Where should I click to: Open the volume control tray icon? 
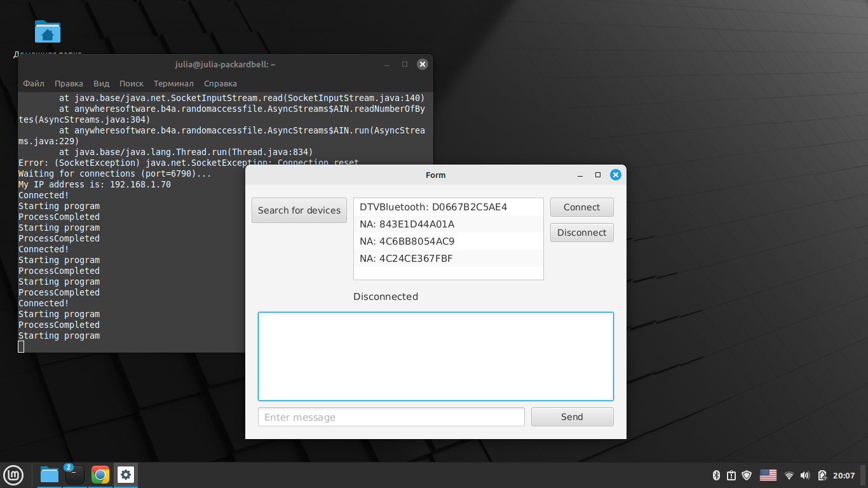806,475
